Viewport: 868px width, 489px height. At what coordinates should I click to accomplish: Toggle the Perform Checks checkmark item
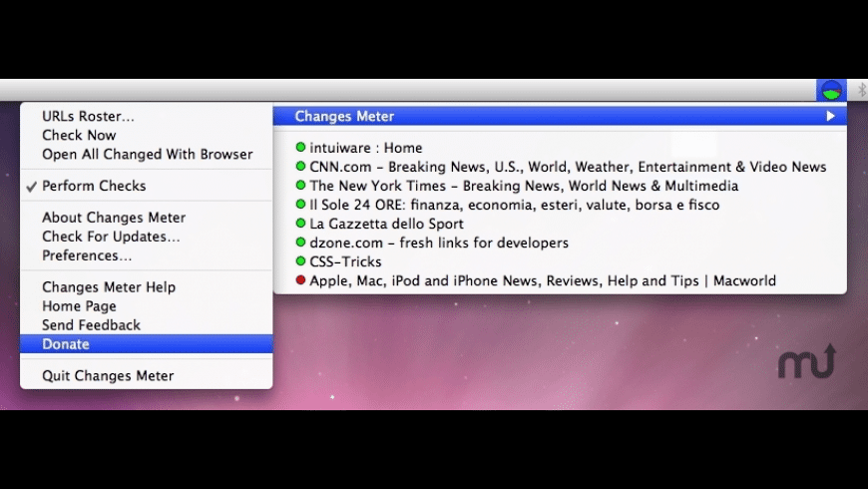146,186
